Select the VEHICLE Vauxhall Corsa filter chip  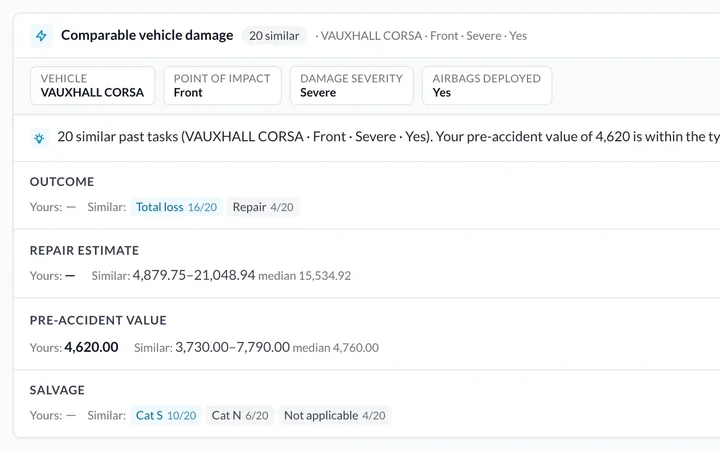coord(92,85)
